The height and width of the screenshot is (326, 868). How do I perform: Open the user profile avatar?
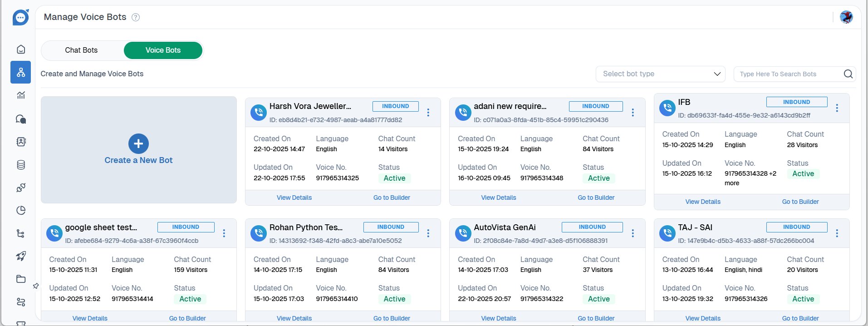click(846, 17)
